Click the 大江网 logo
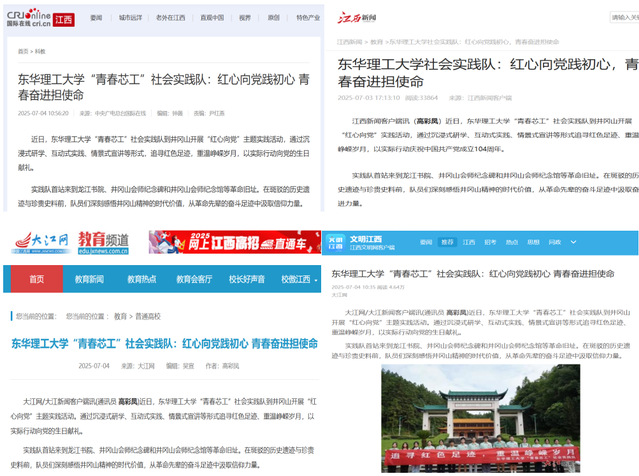Image resolution: width=639 pixels, height=476 pixels. tap(40, 242)
